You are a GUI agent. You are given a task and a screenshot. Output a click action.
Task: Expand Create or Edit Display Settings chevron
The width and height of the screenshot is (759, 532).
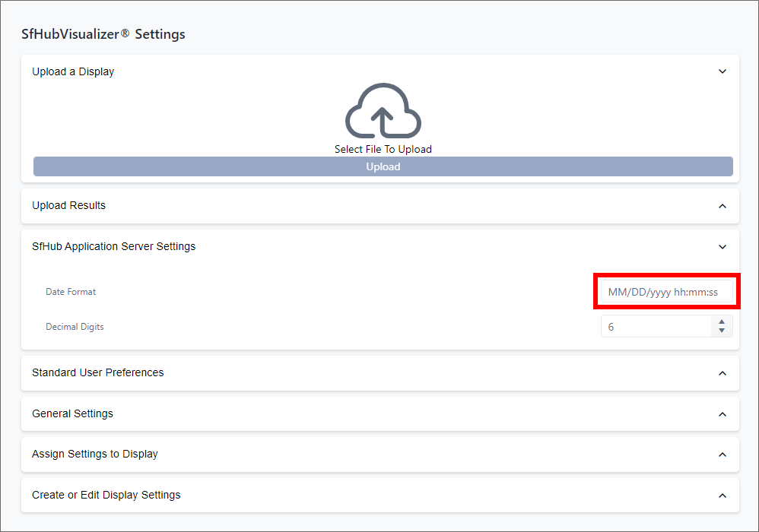coord(722,496)
